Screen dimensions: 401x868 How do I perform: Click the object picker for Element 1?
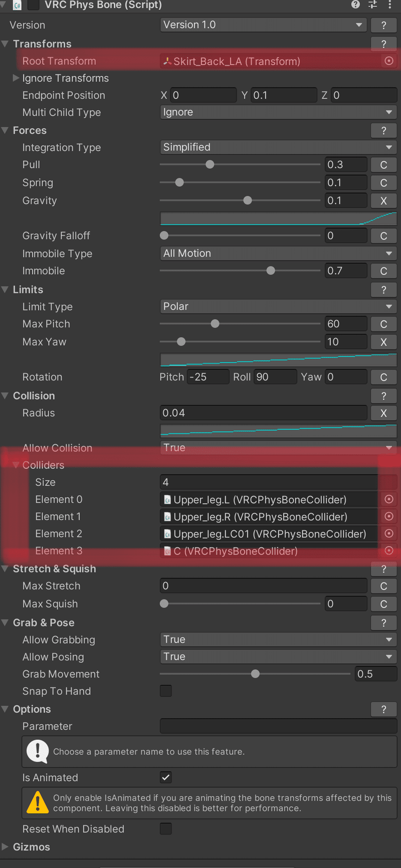coord(389,516)
